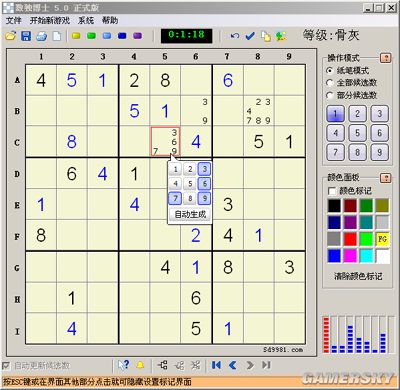Viewport: 400px width, 390px height.
Task: Click the second chain link icon at bottom
Action: [x=179, y=365]
